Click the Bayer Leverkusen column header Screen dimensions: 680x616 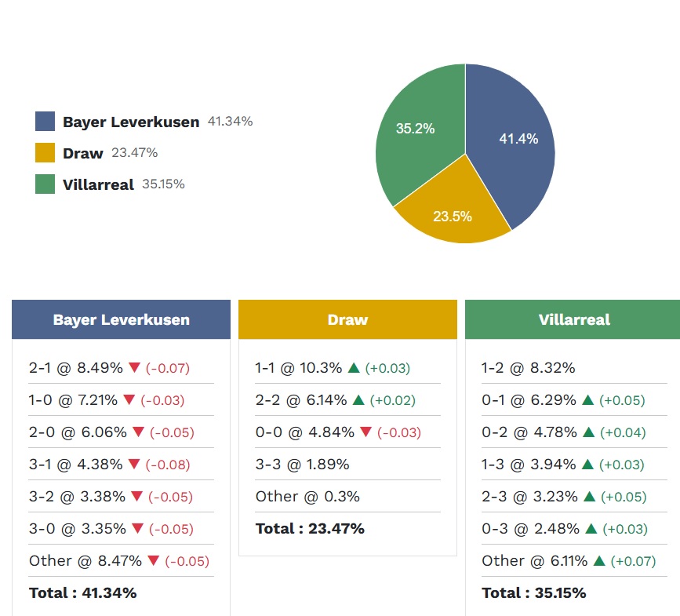[121, 319]
